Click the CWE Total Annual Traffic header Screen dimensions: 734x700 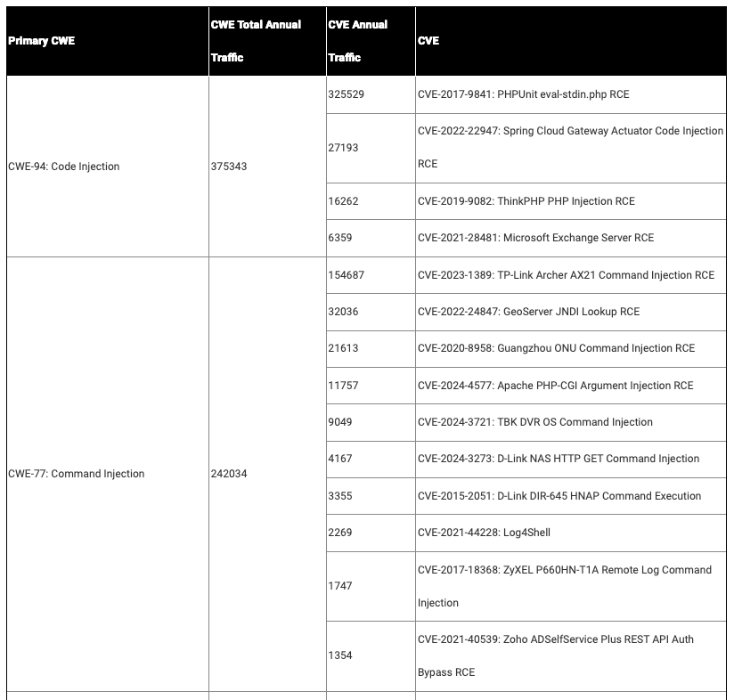256,41
